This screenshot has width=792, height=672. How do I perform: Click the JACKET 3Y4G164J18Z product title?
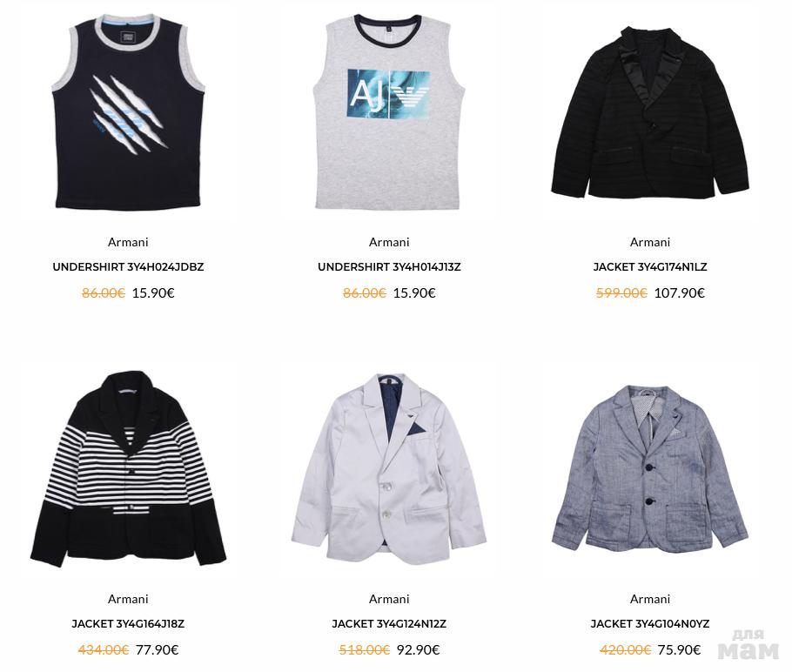(x=128, y=623)
